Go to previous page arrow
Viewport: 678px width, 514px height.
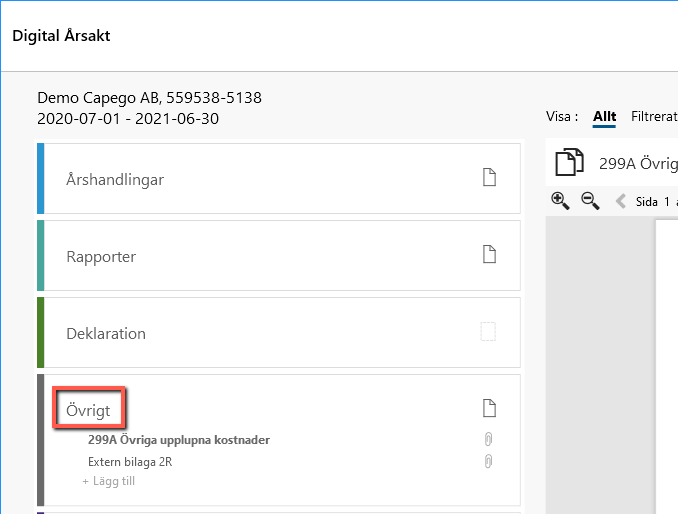[621, 201]
